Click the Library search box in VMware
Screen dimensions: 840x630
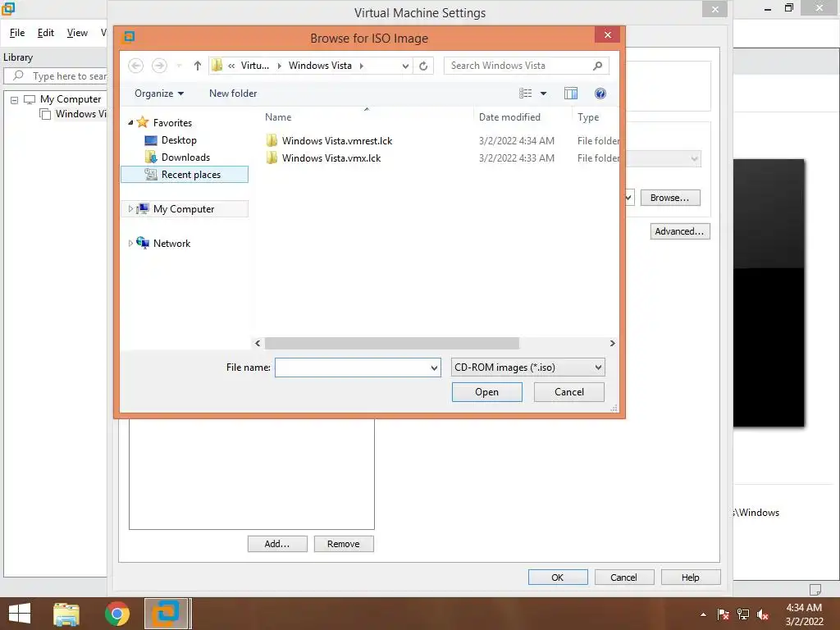coord(57,76)
